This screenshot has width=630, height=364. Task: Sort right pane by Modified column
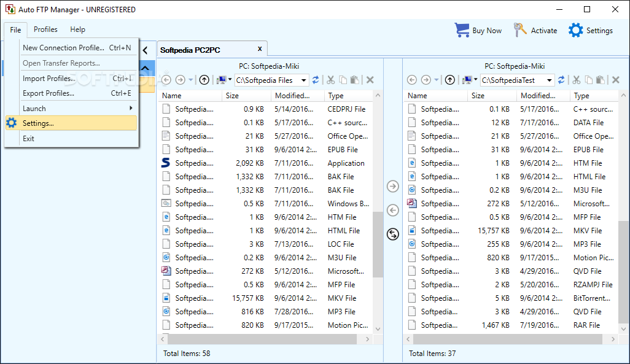pos(543,96)
